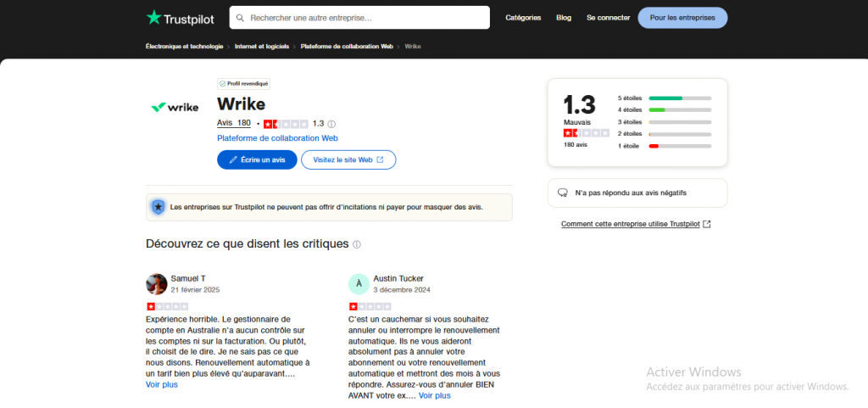Select the 3 étoiles rating row

(665, 122)
